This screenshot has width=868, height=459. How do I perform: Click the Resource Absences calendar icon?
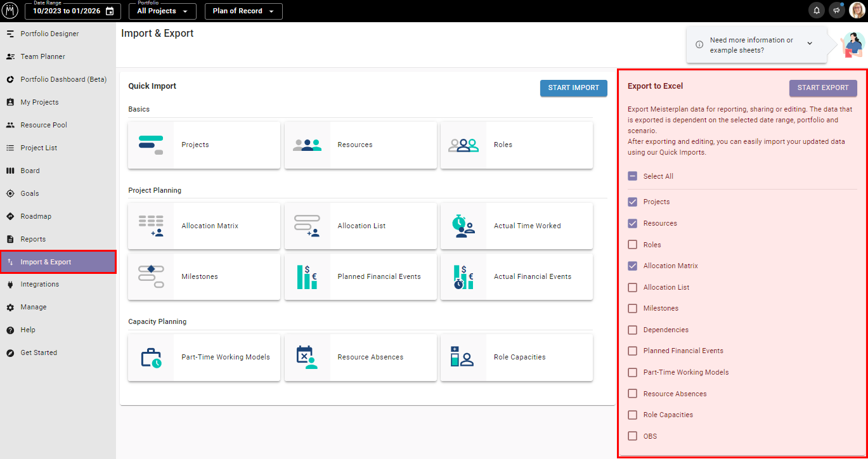[307, 357]
